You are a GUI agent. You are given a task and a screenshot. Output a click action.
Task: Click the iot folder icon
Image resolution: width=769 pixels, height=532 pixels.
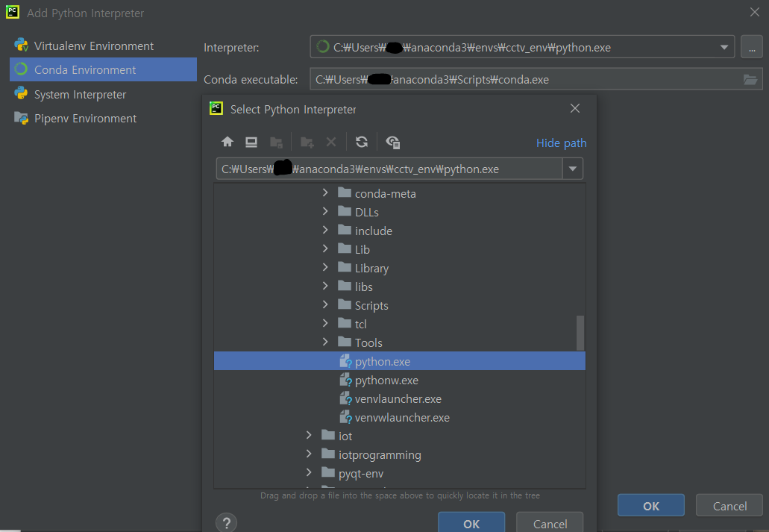pyautogui.click(x=328, y=435)
